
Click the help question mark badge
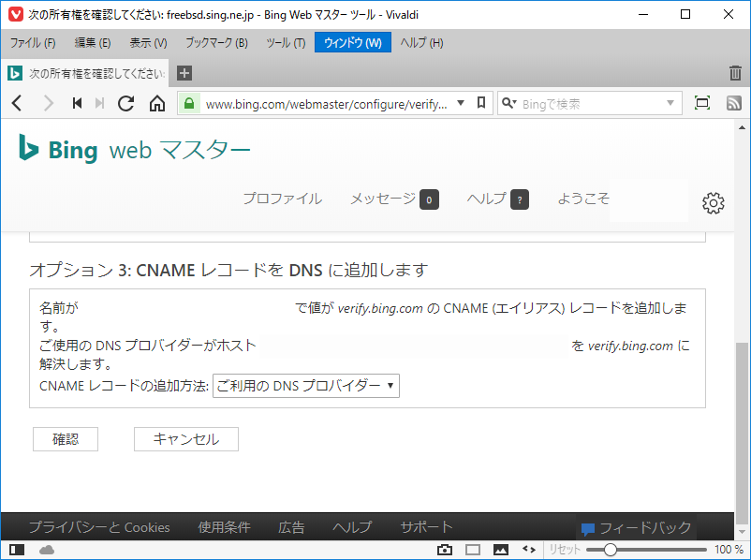(520, 199)
